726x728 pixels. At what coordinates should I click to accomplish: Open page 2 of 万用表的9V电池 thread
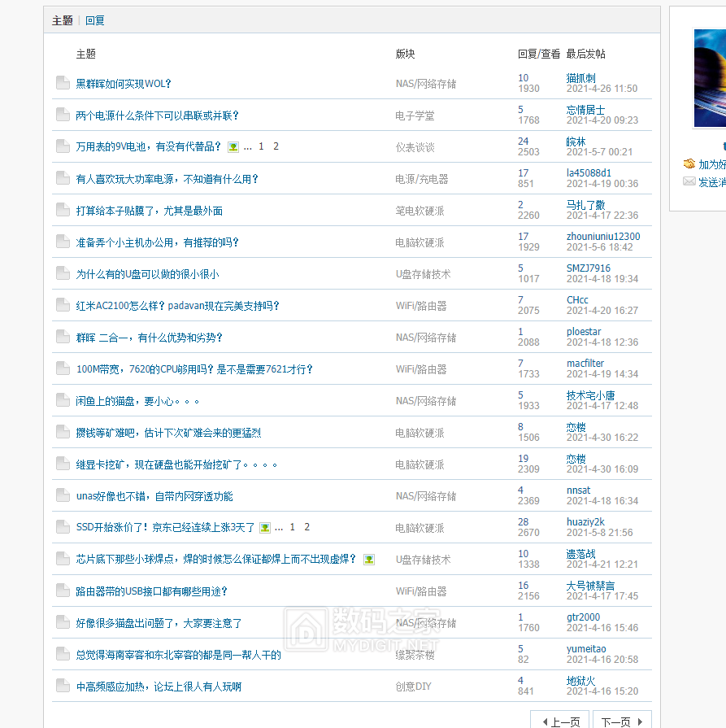click(276, 146)
